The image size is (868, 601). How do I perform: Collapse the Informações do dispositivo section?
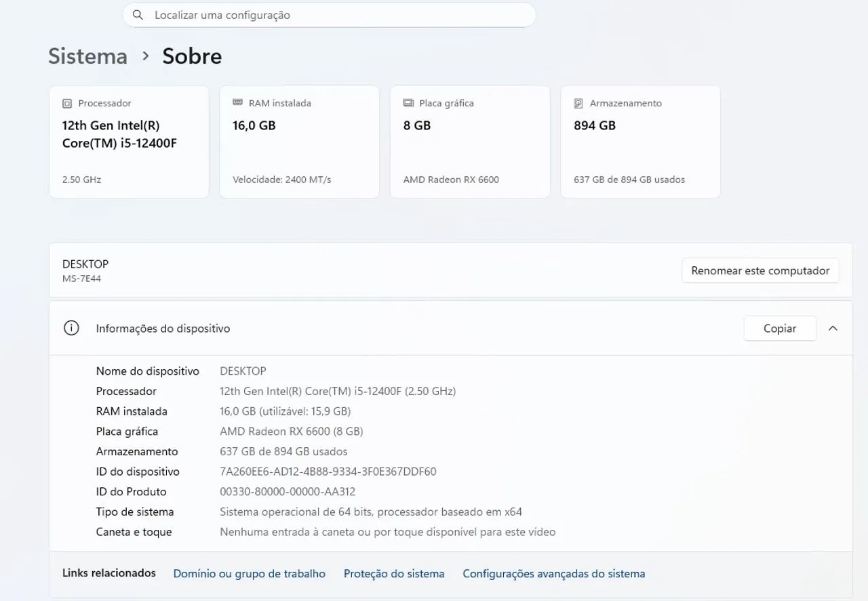833,328
